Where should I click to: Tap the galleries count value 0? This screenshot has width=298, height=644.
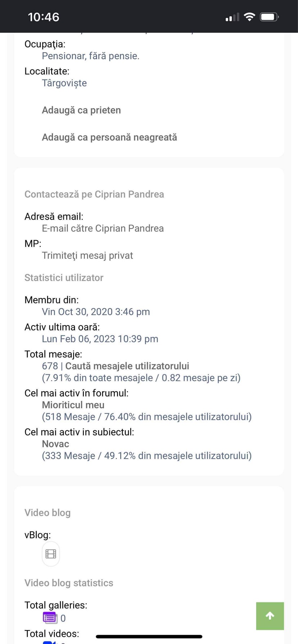63,618
